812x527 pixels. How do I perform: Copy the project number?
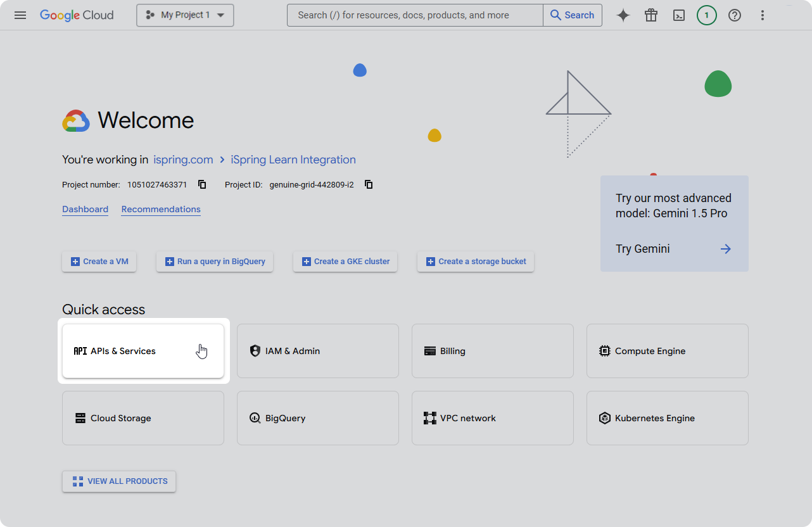coord(202,184)
